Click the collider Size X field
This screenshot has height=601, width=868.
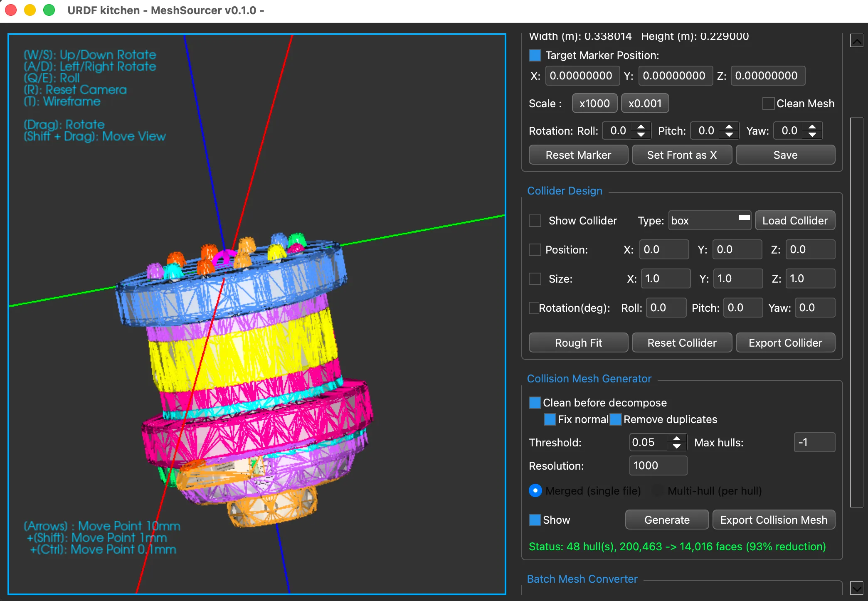click(x=666, y=279)
